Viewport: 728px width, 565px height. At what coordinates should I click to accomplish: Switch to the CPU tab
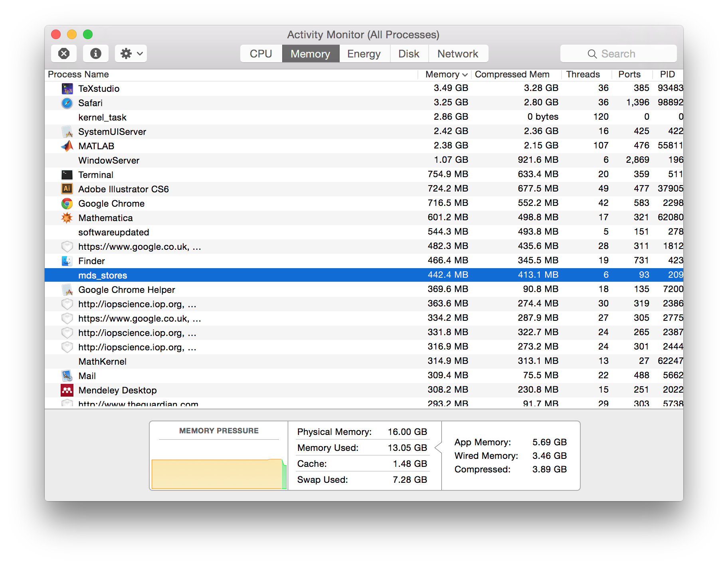[261, 53]
